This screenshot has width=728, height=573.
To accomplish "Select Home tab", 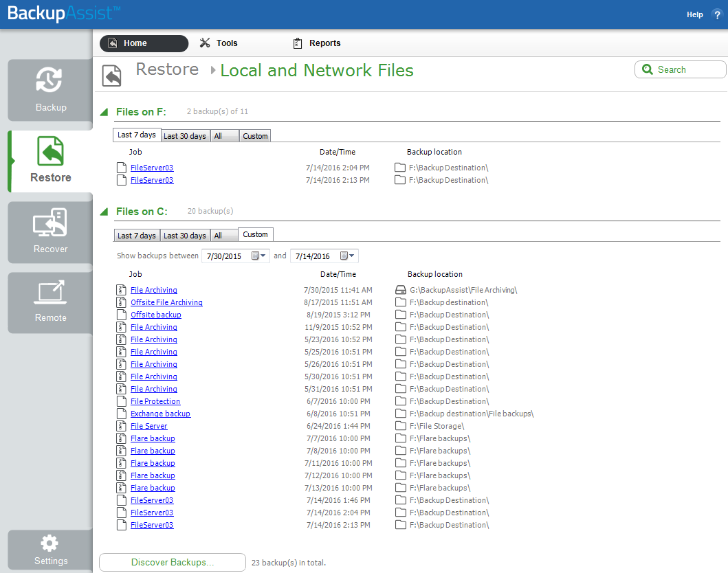I will click(144, 43).
